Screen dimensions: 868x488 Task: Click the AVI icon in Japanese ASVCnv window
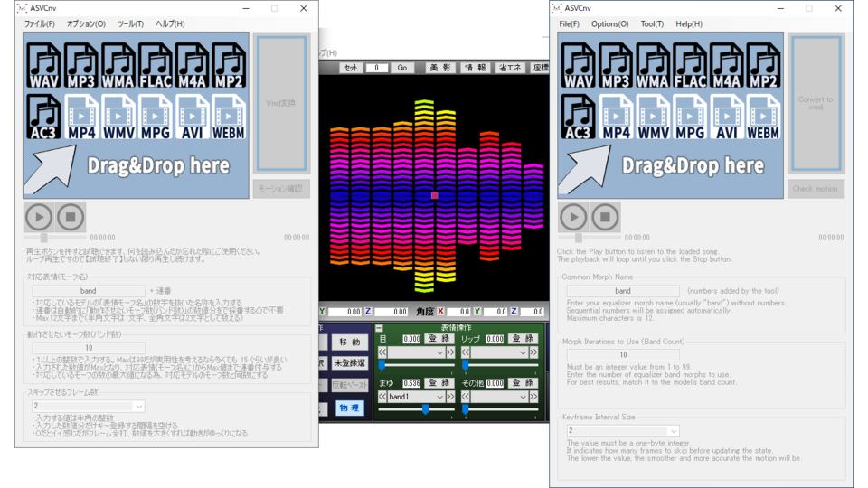click(192, 117)
